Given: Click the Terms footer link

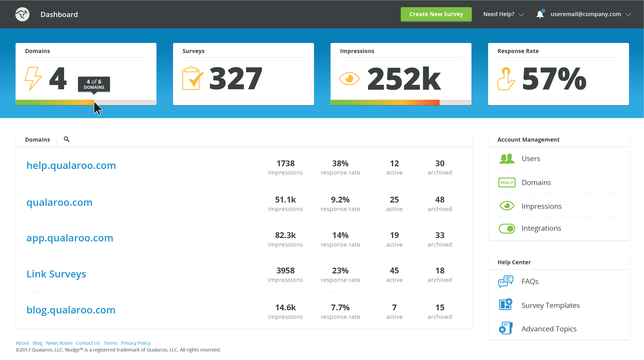Looking at the screenshot, I should click(x=110, y=343).
